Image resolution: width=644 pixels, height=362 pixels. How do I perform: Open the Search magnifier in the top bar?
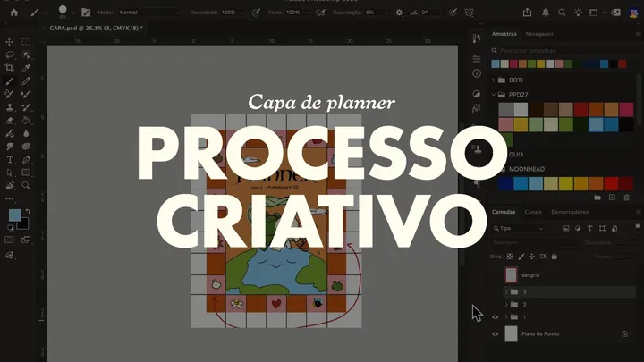(x=562, y=13)
